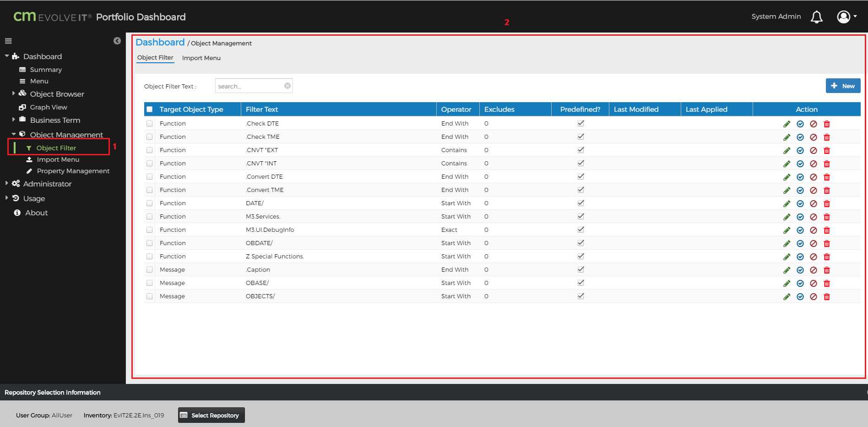Apply the Convert TME filter
This screenshot has width=868, height=427.
800,190
